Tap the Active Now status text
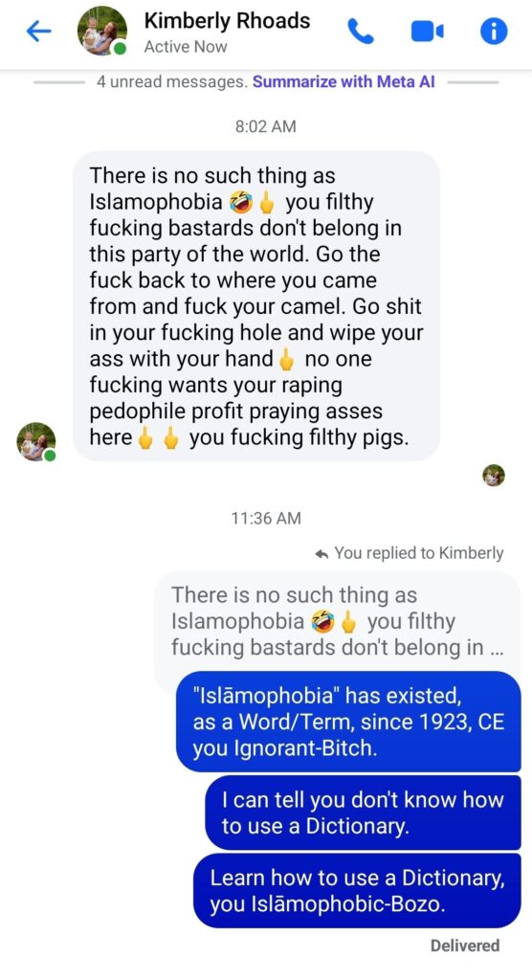The width and height of the screenshot is (532, 980). point(185,47)
